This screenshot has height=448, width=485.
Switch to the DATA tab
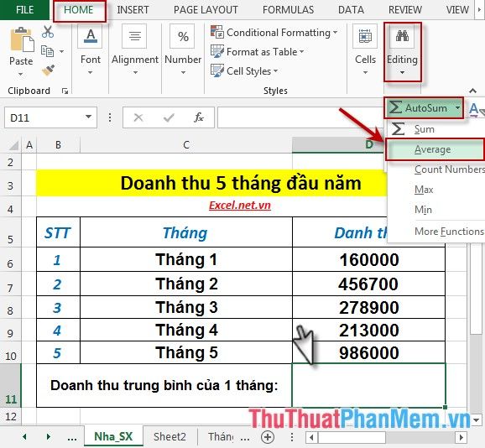click(351, 10)
